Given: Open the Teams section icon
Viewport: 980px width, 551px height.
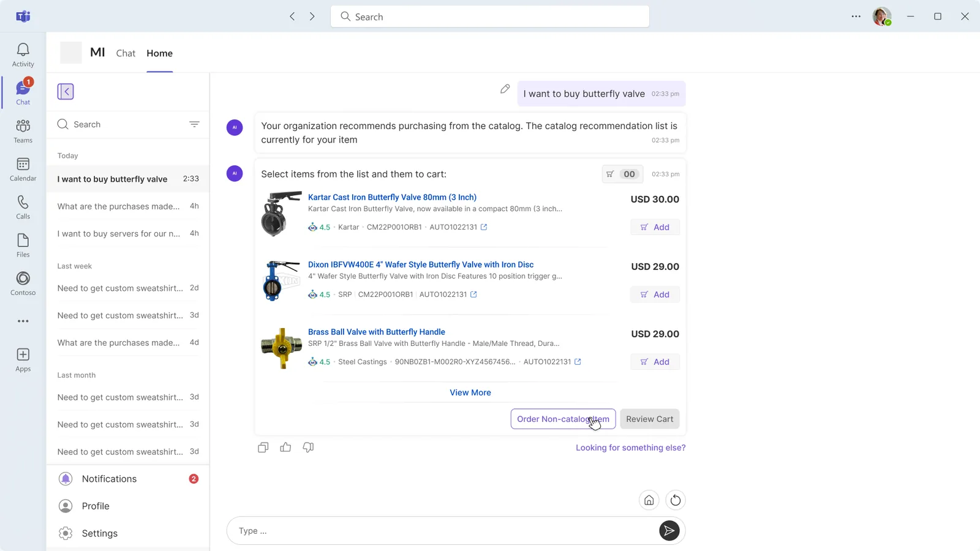Looking at the screenshot, I should 23,131.
